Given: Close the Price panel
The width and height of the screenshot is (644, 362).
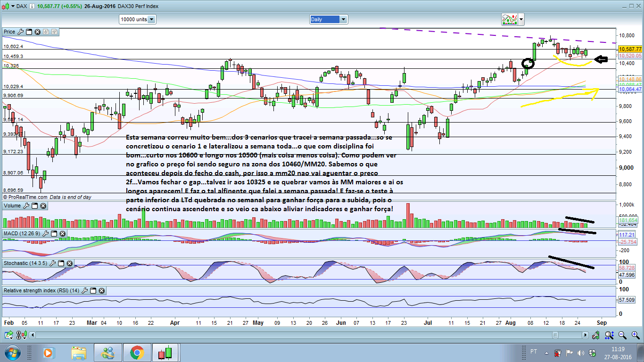Looking at the screenshot, I should [37, 32].
